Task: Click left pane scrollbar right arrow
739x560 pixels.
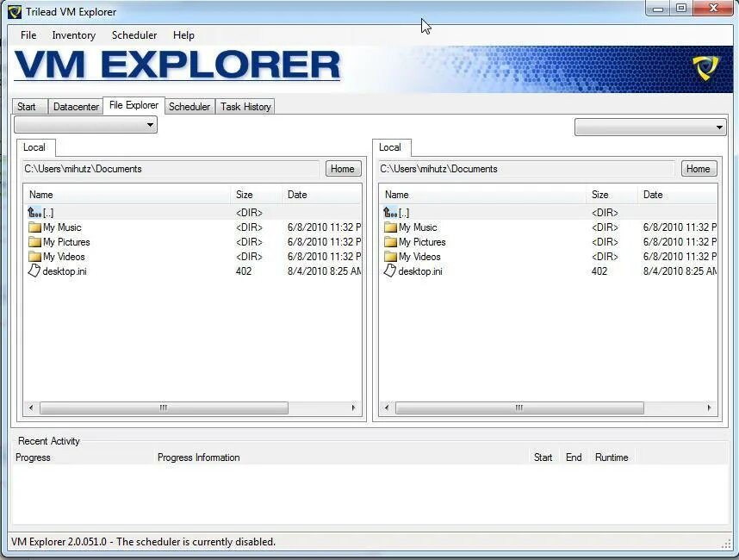Action: [x=353, y=408]
